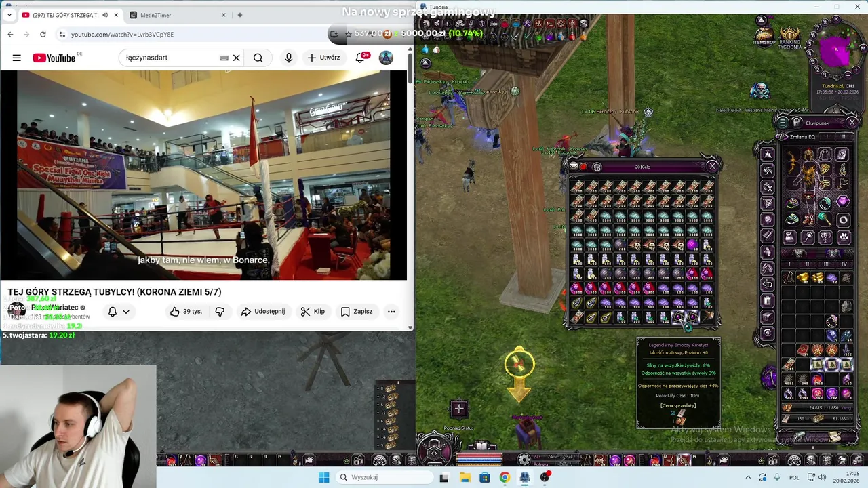Clear the YouTube search text
868x488 pixels.
236,58
